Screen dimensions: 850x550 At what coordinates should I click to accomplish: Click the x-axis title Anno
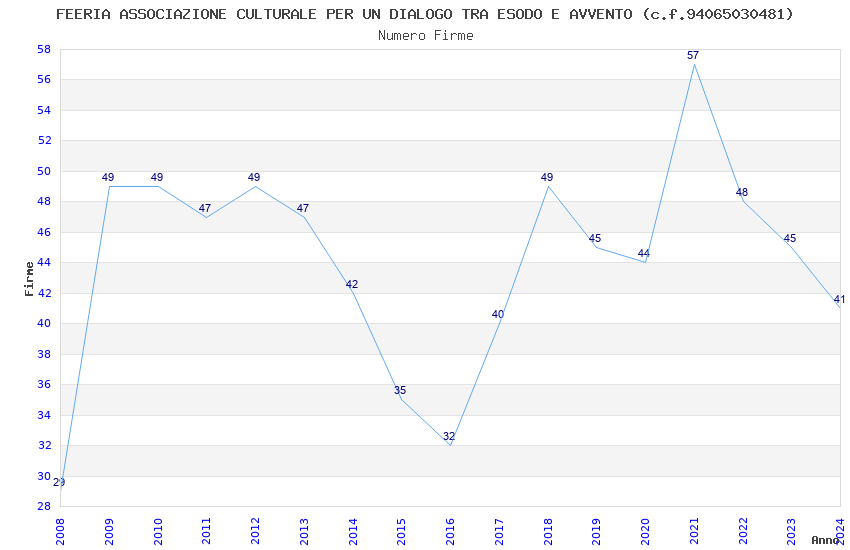click(x=825, y=540)
